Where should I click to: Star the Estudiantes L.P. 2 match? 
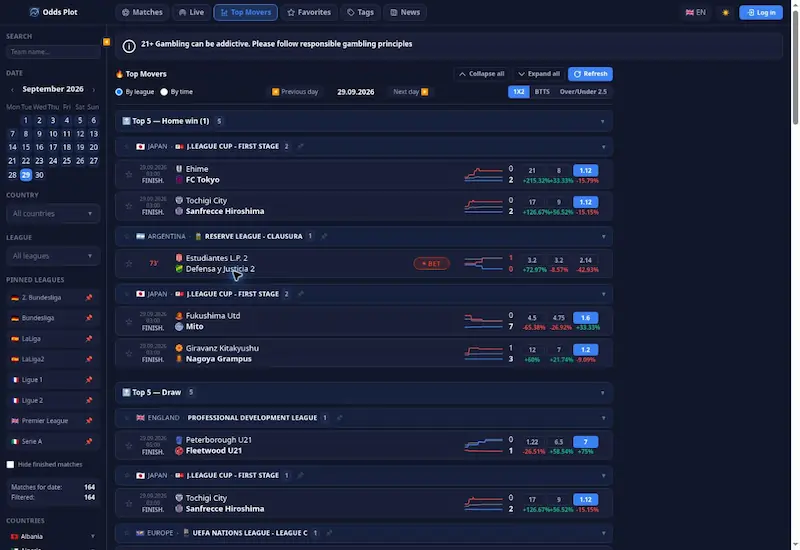(129, 263)
